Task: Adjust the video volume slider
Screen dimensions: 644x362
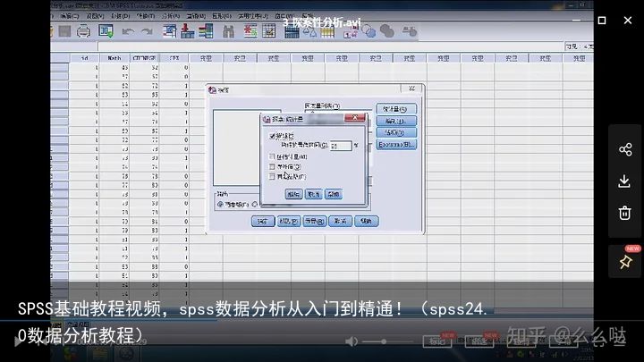Action: pos(387,341)
